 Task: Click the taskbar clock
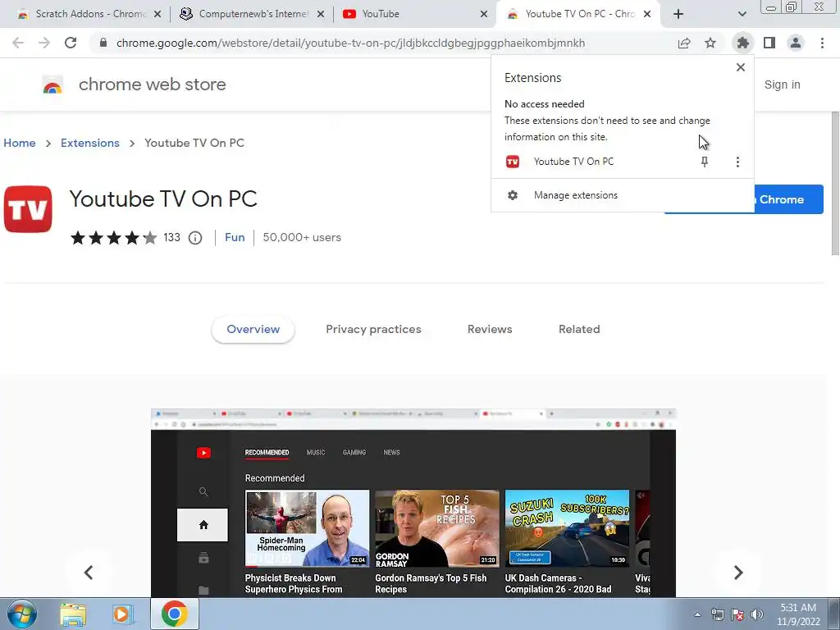click(x=798, y=614)
